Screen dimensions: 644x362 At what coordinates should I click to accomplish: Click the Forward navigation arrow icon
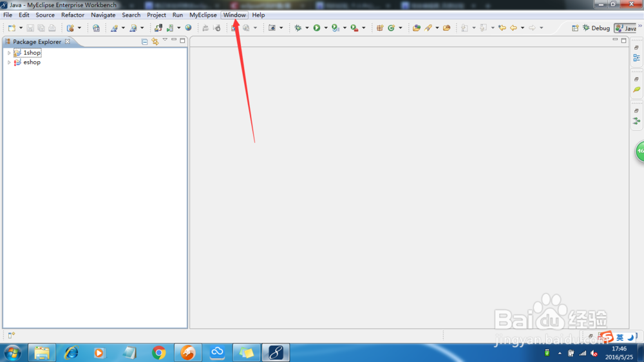(x=533, y=28)
